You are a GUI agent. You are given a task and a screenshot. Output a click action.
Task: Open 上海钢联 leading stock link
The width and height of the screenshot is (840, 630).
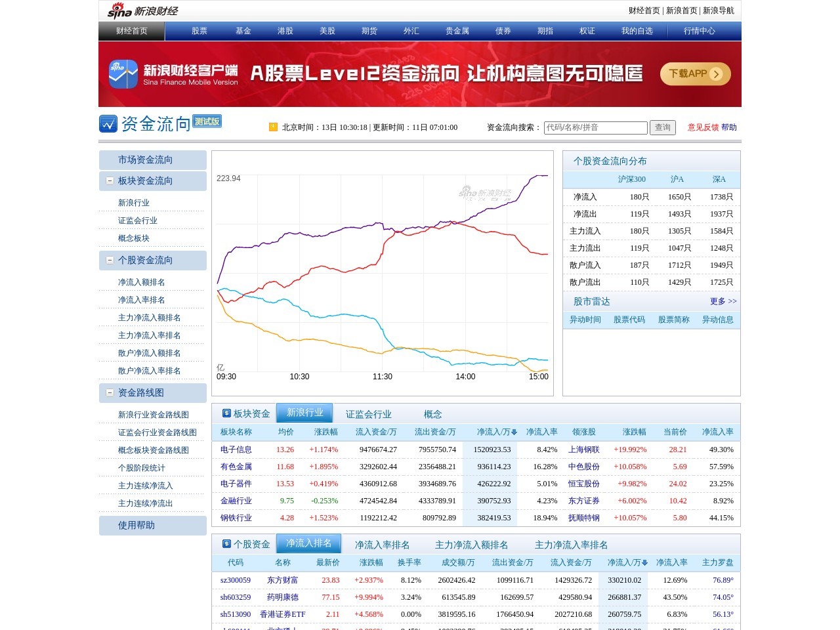point(584,450)
